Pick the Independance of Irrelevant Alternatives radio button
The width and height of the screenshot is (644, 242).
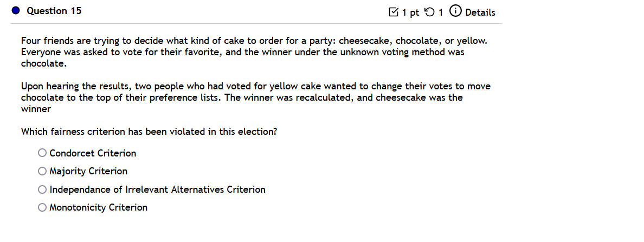coord(42,189)
